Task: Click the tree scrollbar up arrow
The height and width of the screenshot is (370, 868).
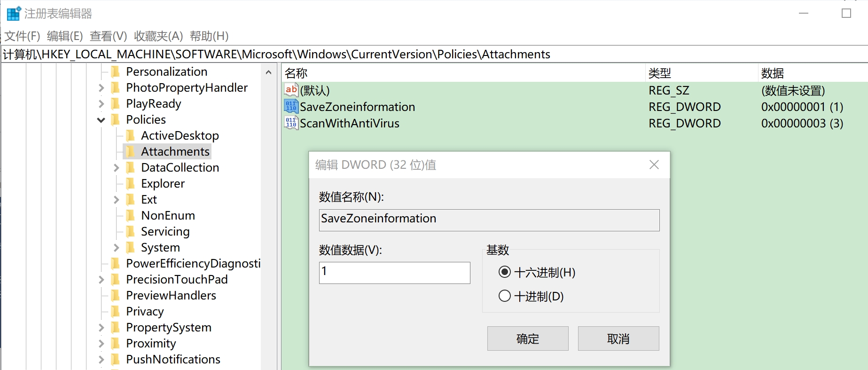Action: point(268,72)
